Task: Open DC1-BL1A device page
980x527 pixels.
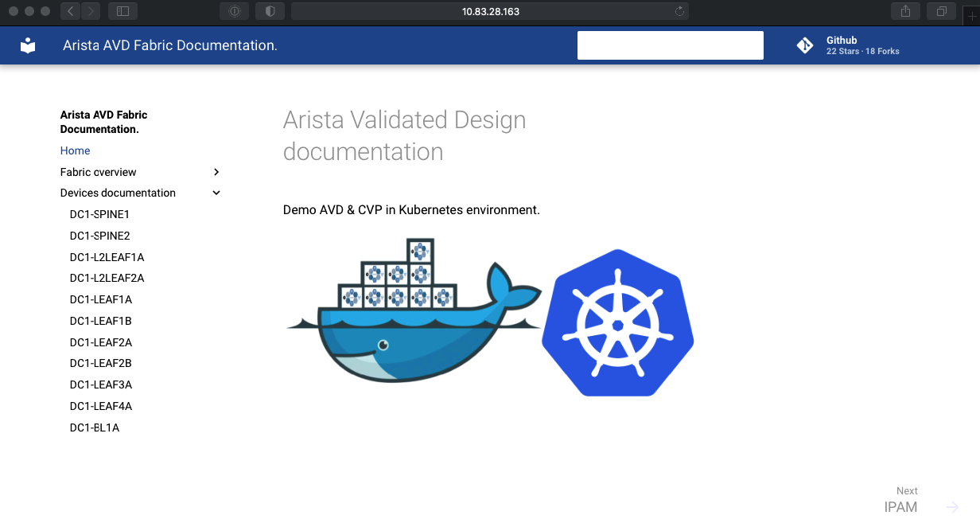Action: point(95,427)
